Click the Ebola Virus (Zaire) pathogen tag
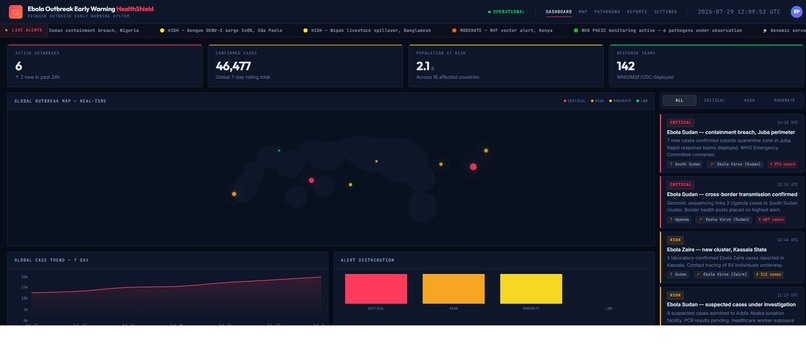Image resolution: width=806 pixels, height=362 pixels. point(722,275)
